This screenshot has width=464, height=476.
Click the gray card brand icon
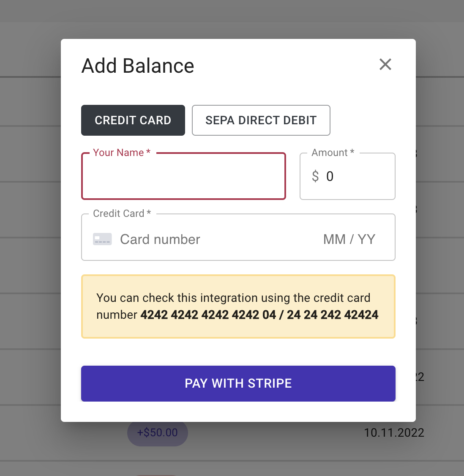tap(102, 239)
